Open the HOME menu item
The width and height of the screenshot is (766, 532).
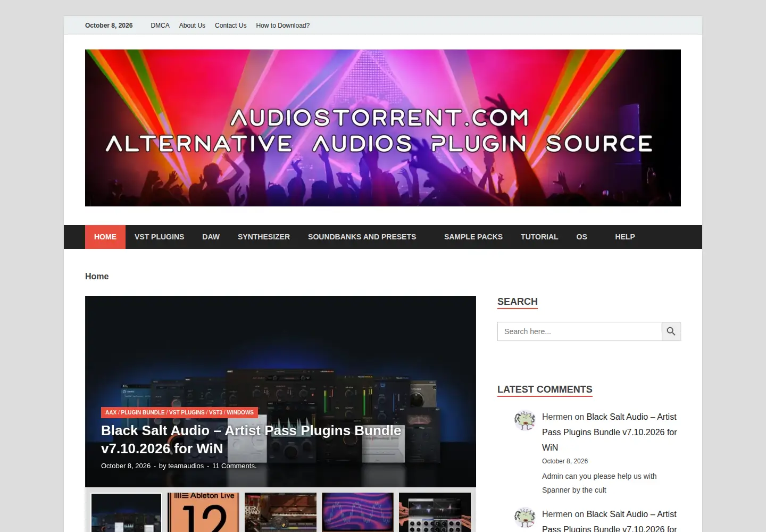[x=105, y=237]
